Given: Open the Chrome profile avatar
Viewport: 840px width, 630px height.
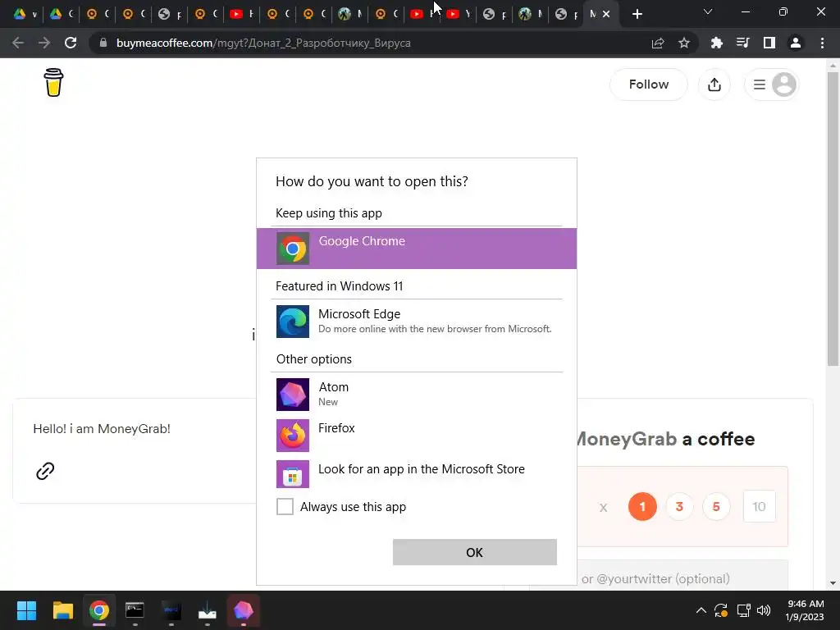Looking at the screenshot, I should coord(796,43).
